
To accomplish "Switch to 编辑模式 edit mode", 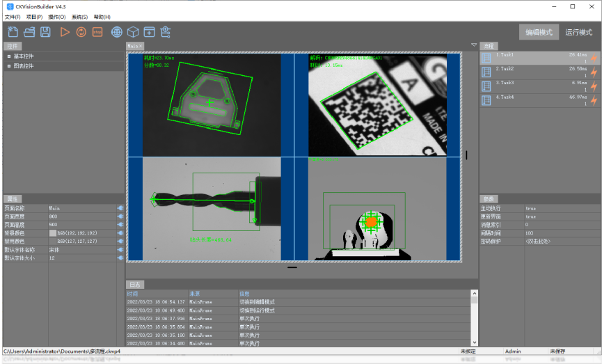I will (539, 33).
